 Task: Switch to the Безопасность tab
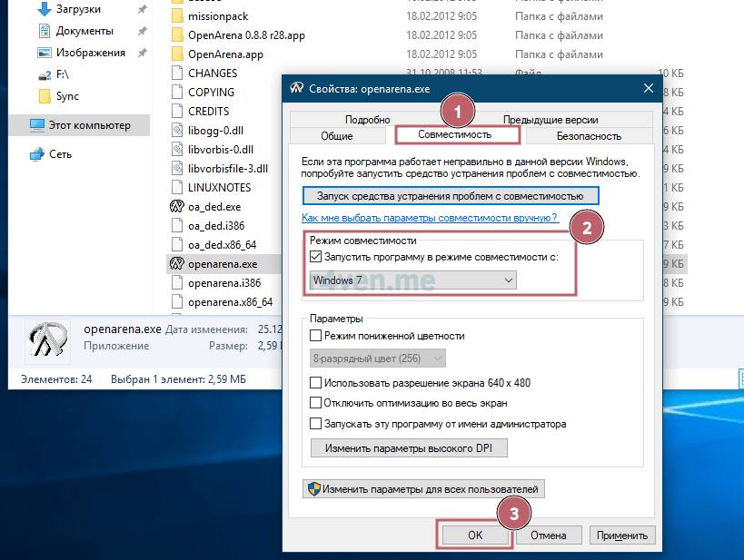588,136
